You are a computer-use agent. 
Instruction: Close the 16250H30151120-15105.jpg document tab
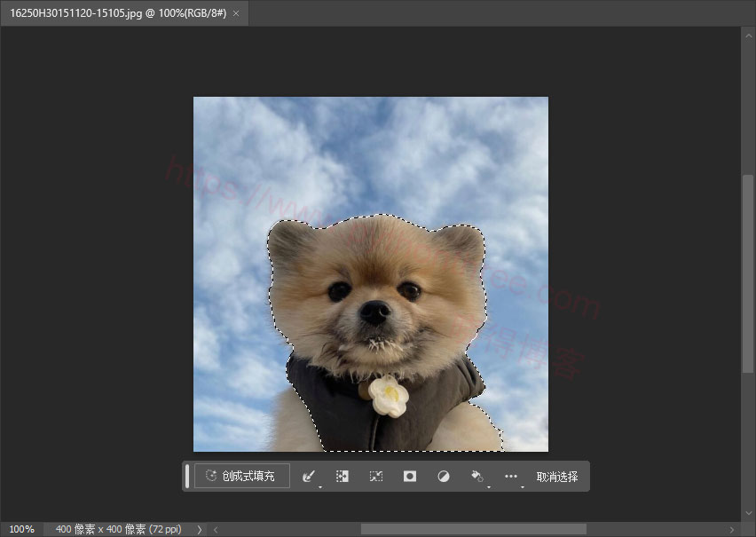(236, 13)
